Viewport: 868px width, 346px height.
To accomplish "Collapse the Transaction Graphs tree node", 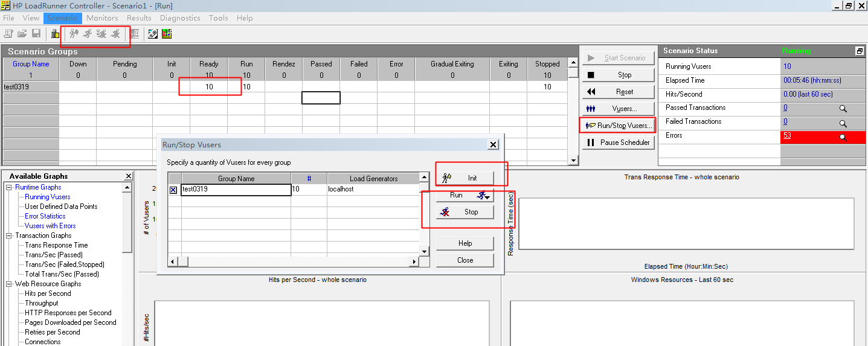I will (x=9, y=235).
